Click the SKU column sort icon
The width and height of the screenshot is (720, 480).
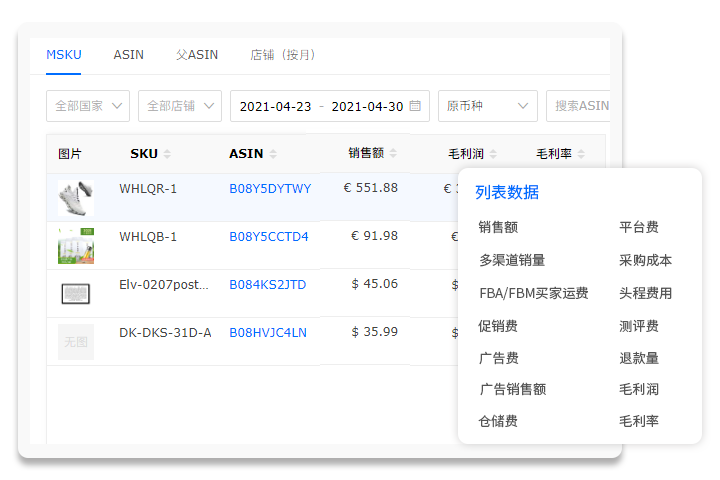167,154
